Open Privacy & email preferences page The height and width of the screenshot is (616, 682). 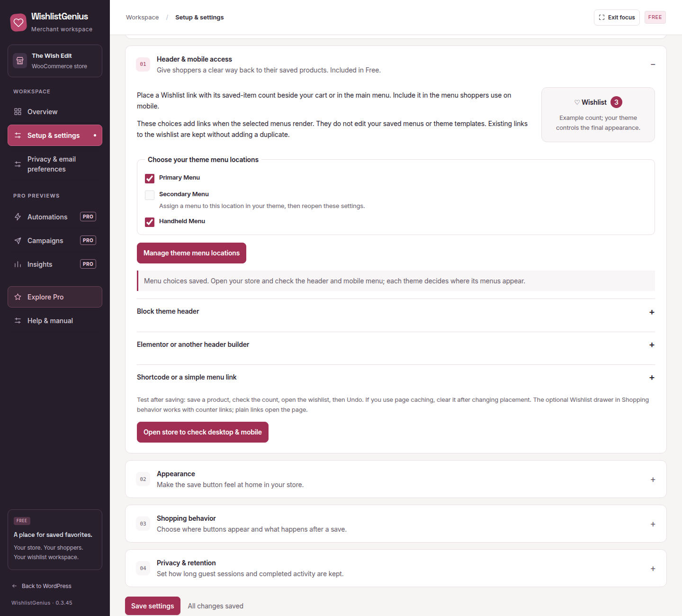point(55,164)
